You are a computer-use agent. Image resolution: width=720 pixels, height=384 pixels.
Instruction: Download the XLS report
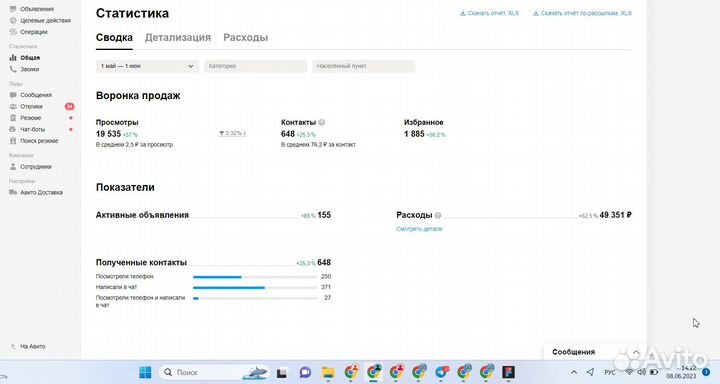pyautogui.click(x=489, y=13)
